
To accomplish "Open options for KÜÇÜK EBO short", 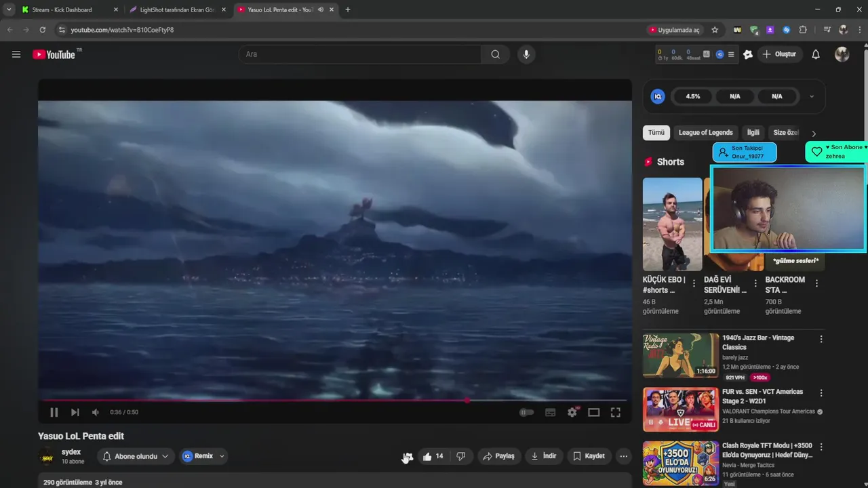I will [694, 283].
